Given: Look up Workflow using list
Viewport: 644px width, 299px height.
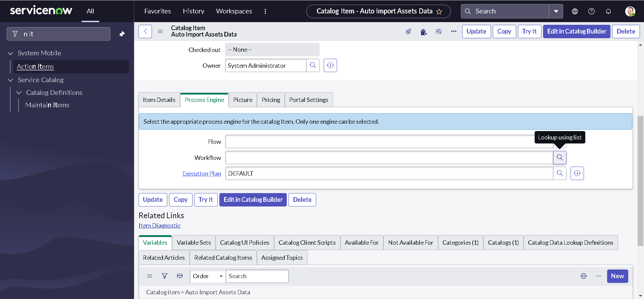Looking at the screenshot, I should coord(560,158).
